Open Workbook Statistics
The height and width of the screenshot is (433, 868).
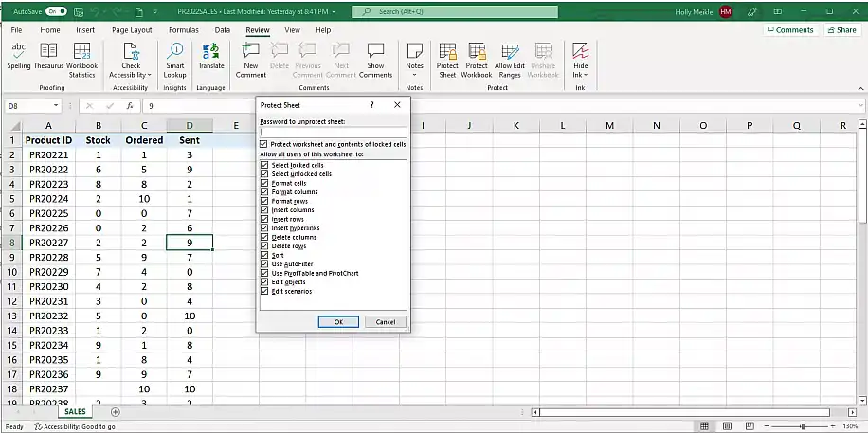click(81, 61)
